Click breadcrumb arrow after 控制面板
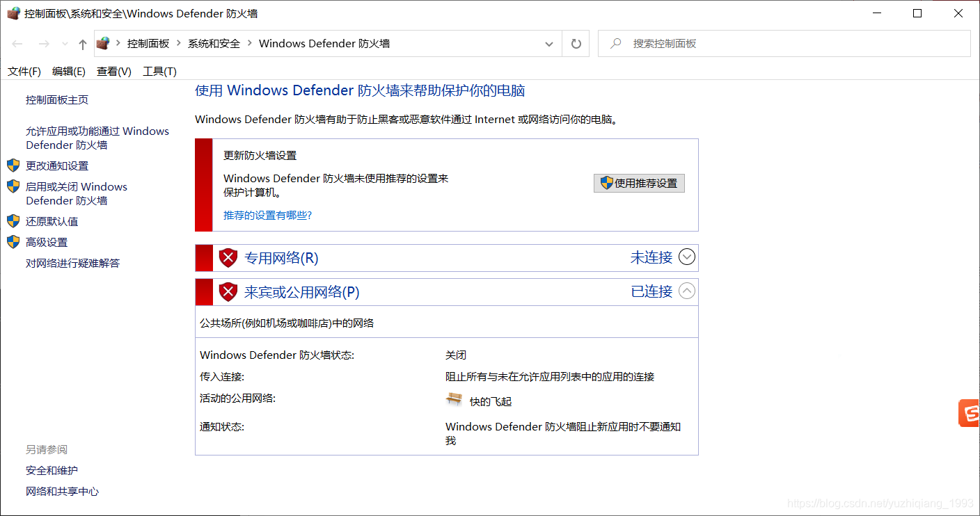The image size is (980, 516). pyautogui.click(x=179, y=44)
